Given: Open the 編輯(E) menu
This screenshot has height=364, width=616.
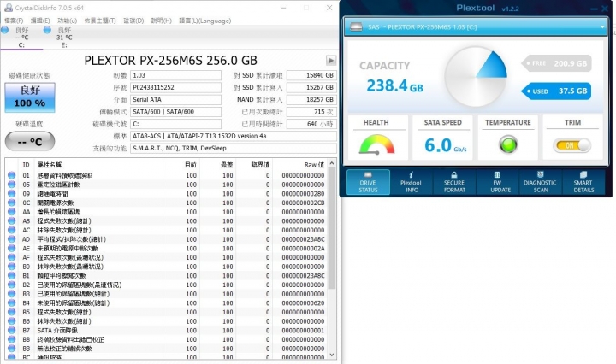Looking at the screenshot, I should pyautogui.click(x=40, y=21).
